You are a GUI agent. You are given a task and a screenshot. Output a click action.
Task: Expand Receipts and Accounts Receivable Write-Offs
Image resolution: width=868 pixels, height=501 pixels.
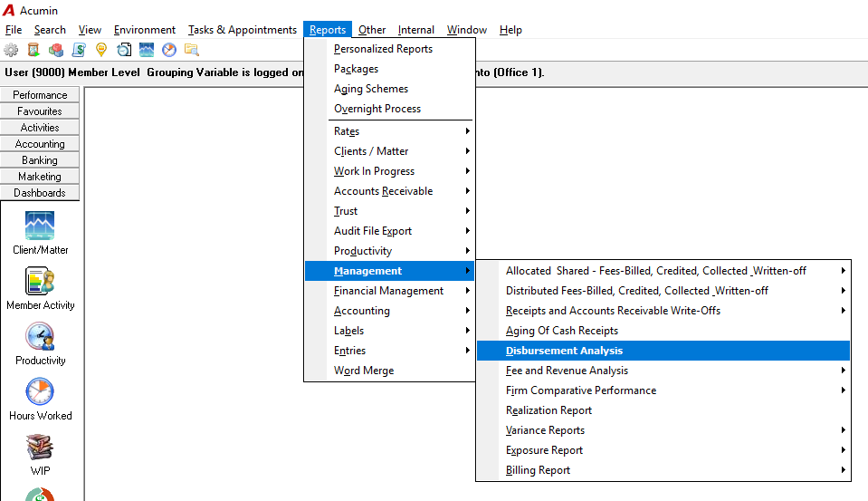tap(663, 311)
